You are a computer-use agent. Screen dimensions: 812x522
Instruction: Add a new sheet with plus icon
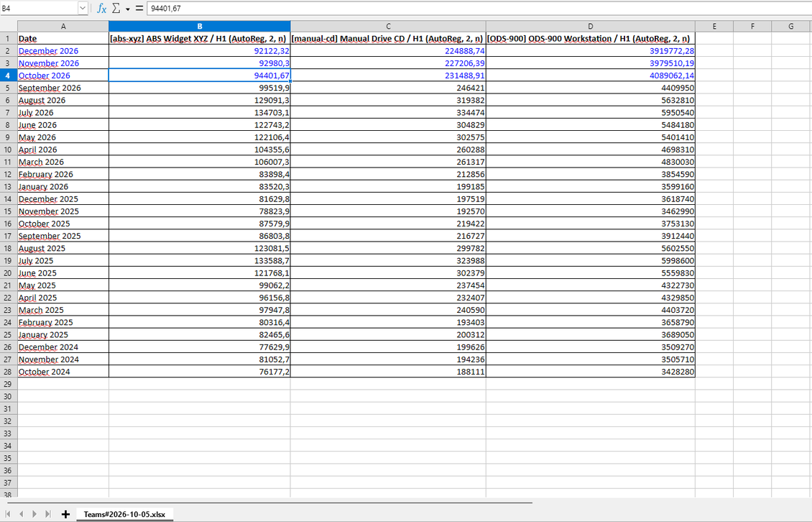click(x=65, y=513)
